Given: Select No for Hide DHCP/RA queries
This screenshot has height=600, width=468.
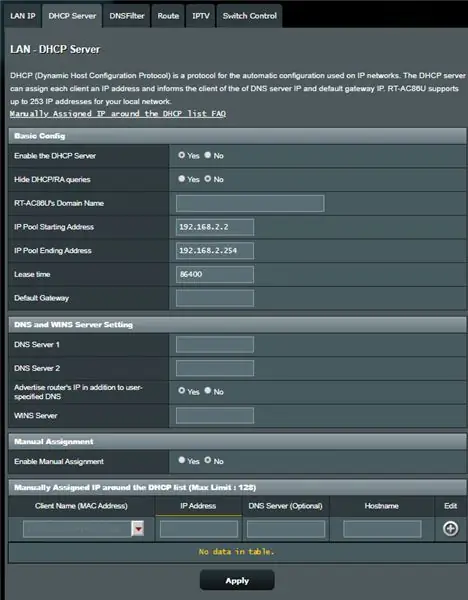Looking at the screenshot, I should (207, 179).
